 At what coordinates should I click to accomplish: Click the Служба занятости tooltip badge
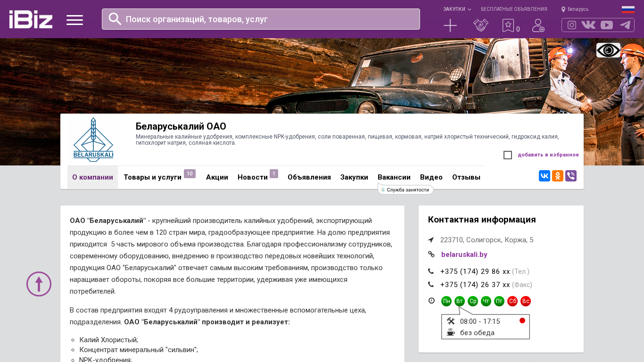tap(405, 189)
